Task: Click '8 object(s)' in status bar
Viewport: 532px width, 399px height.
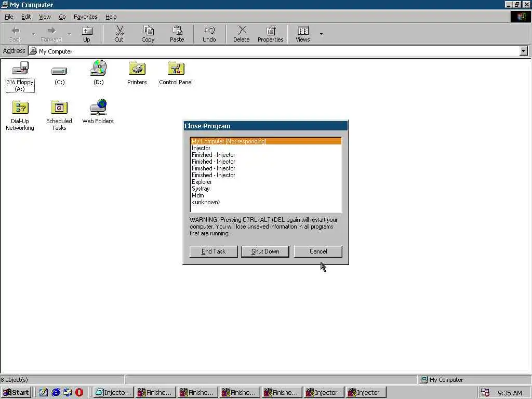Action: [x=14, y=380]
